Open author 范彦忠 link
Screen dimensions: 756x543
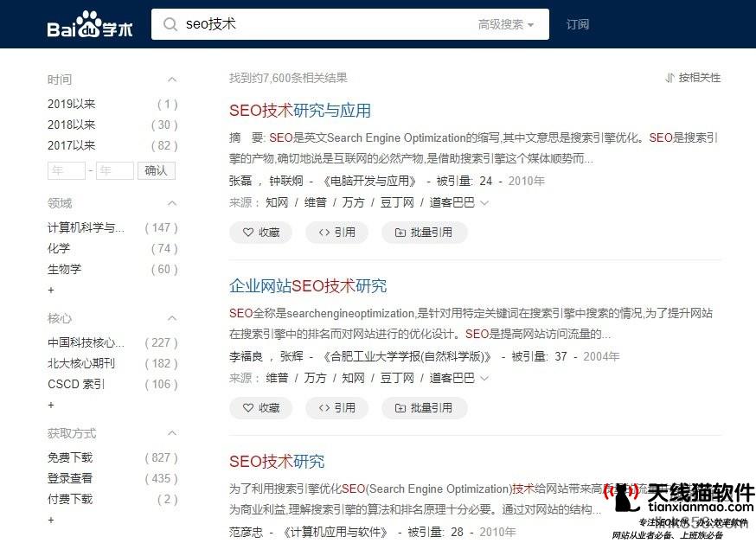pos(246,532)
